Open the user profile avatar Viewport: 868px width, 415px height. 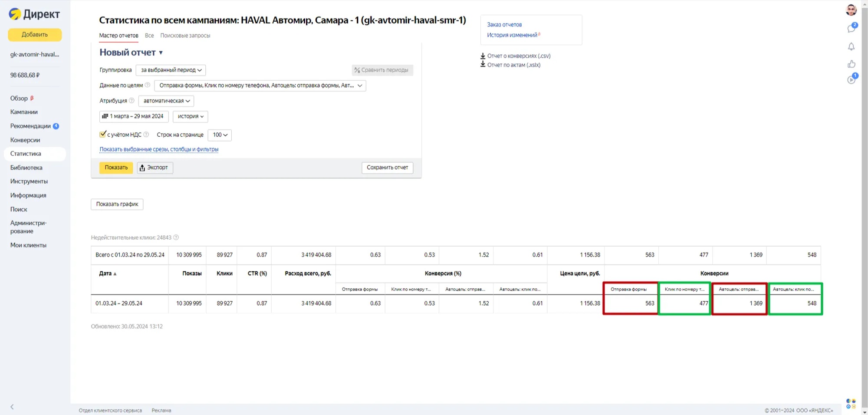(x=851, y=10)
